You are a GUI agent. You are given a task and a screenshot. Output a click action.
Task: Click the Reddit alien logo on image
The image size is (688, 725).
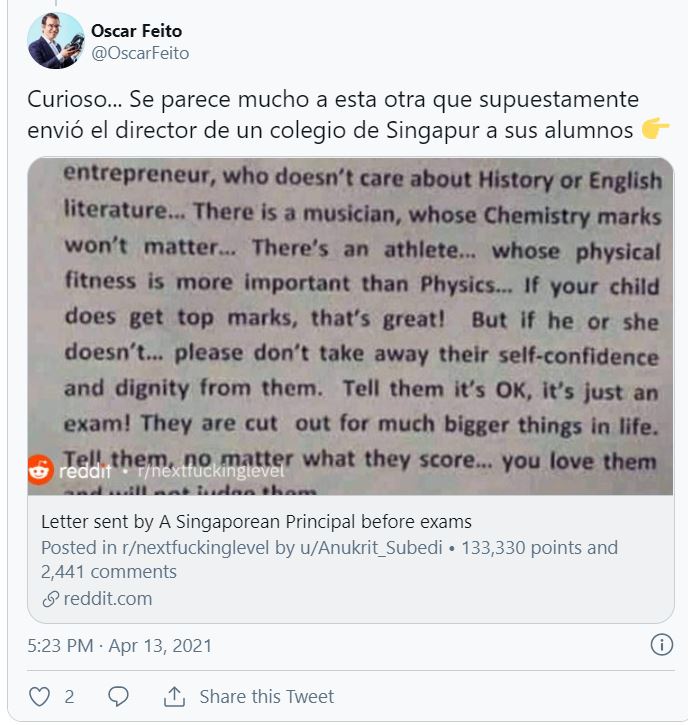(x=41, y=469)
